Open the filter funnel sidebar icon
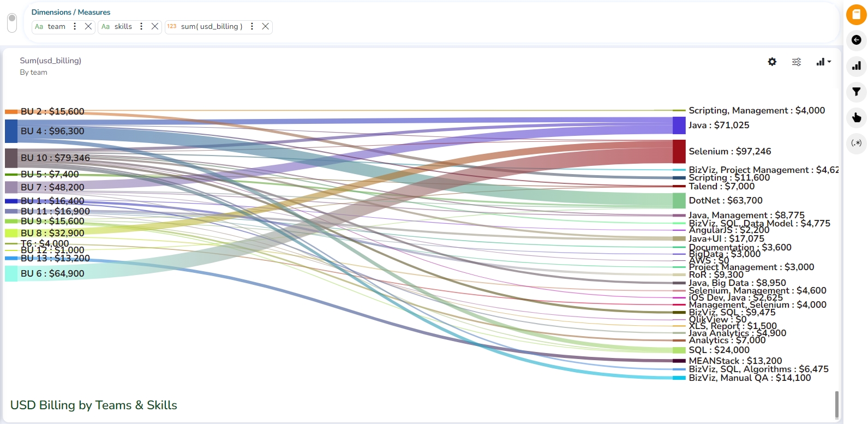This screenshot has height=424, width=868. coord(856,92)
